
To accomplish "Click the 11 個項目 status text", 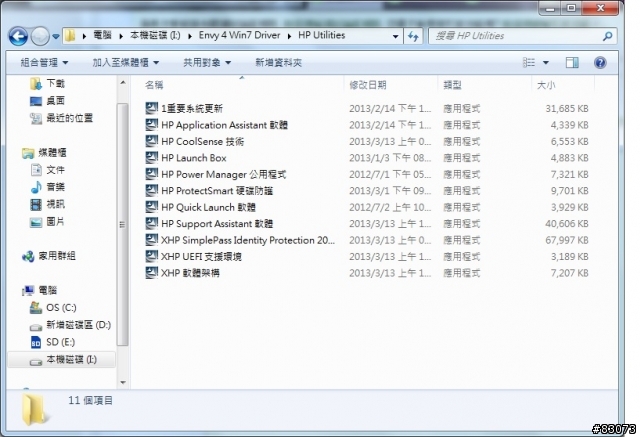I will (x=90, y=401).
